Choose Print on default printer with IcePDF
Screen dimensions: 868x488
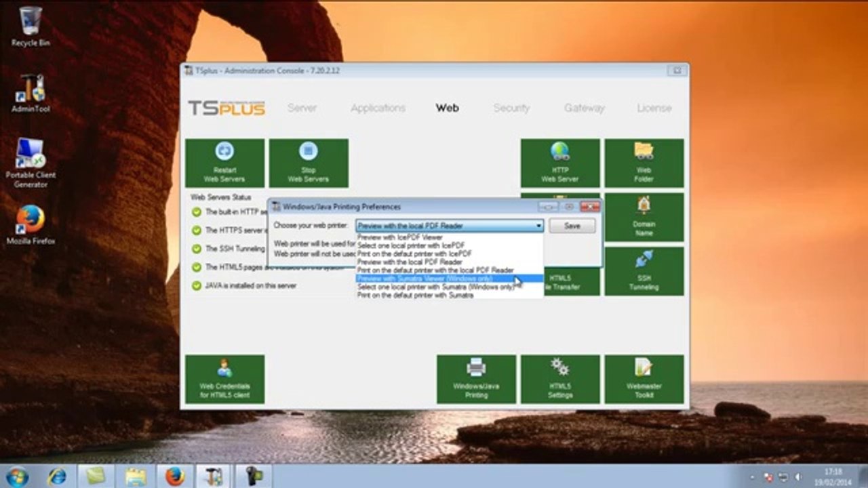(x=450, y=253)
